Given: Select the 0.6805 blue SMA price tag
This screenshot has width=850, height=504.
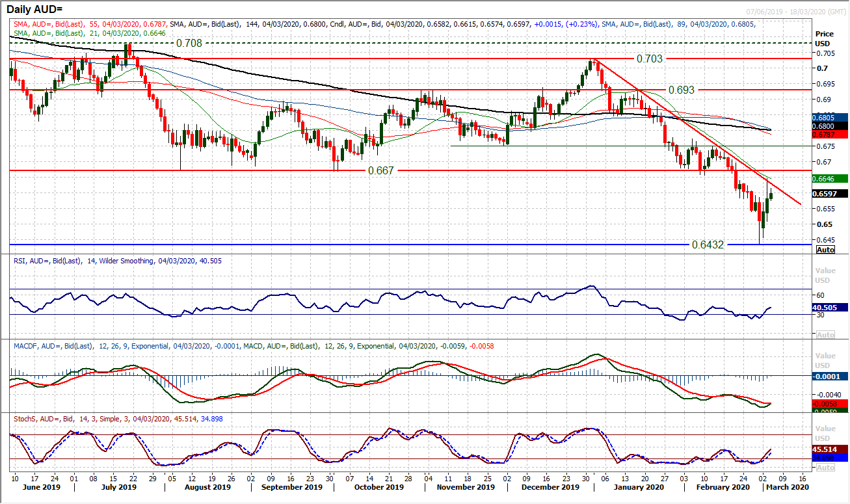Looking at the screenshot, I should 829,118.
